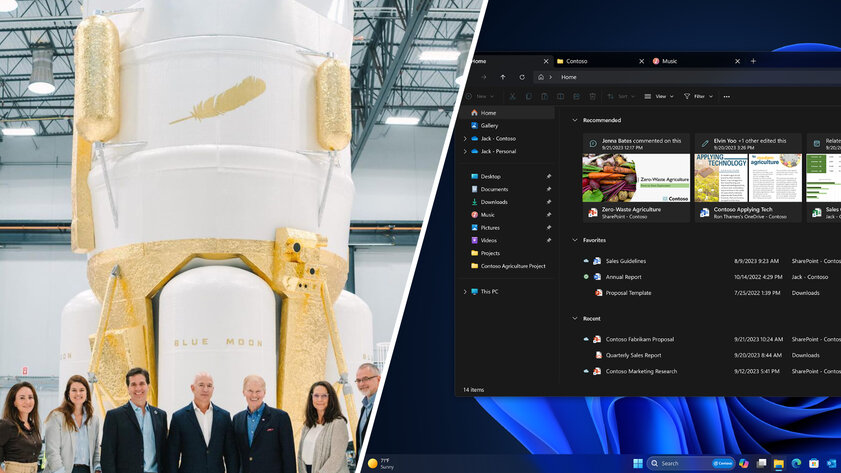Click the pin icon beside Pictures
This screenshot has width=841, height=473.
click(x=549, y=227)
